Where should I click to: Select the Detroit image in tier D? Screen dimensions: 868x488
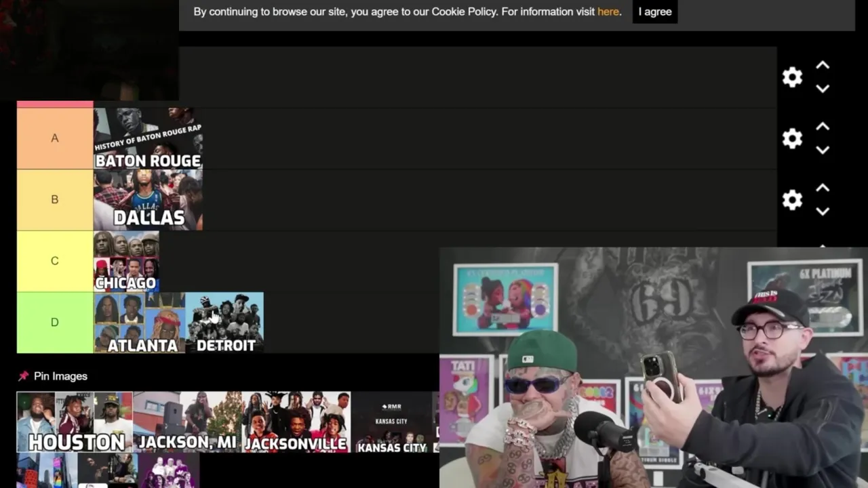point(224,323)
